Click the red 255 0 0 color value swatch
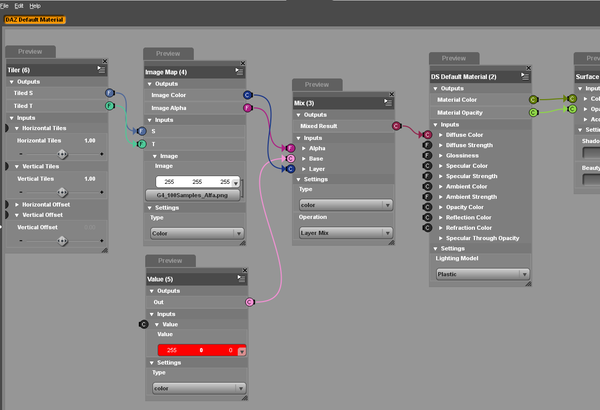600x410 pixels. [x=202, y=350]
